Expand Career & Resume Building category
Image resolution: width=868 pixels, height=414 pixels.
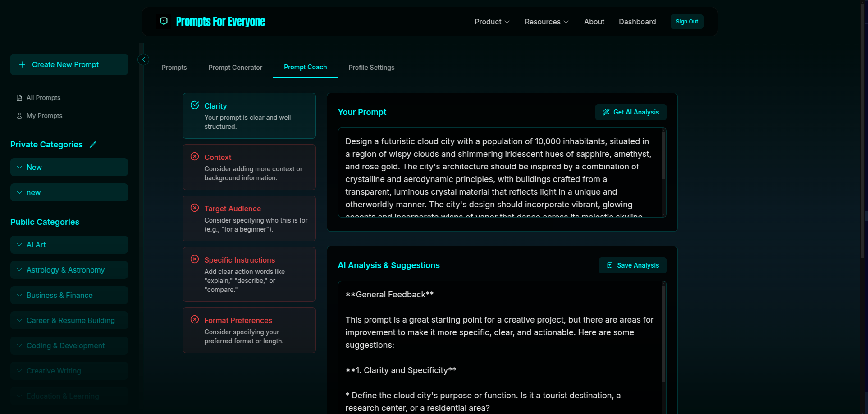[69, 320]
